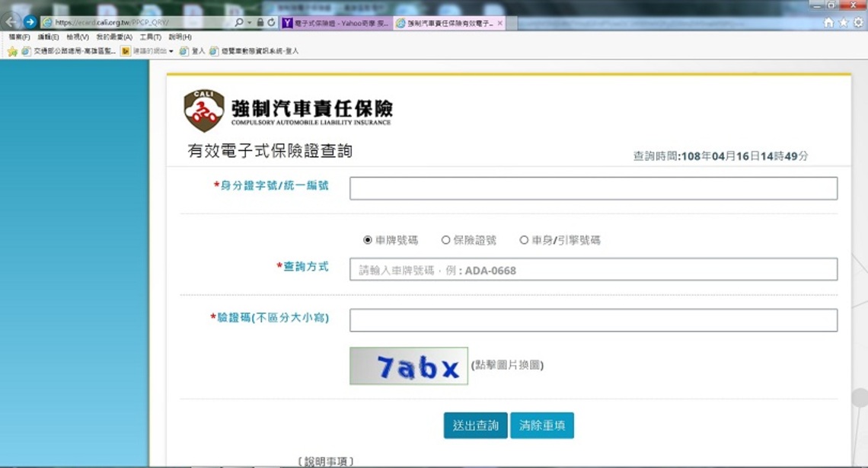Image resolution: width=868 pixels, height=468 pixels.
Task: Open the Tools gear icon
Action: click(x=858, y=22)
